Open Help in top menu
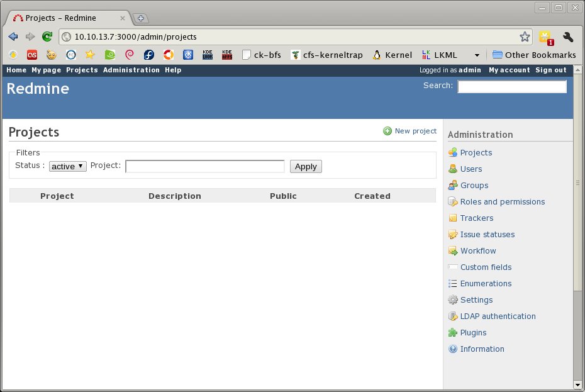Screen dimensions: 585x392 [173, 70]
